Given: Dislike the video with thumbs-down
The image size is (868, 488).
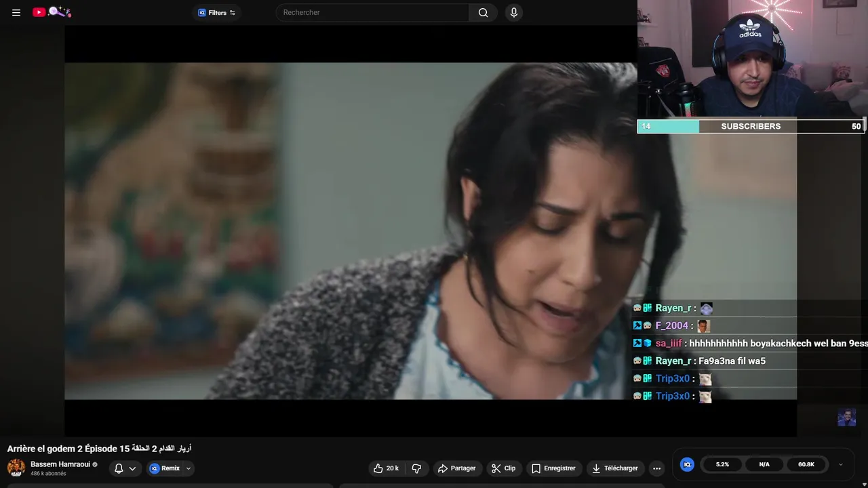Looking at the screenshot, I should pos(416,468).
